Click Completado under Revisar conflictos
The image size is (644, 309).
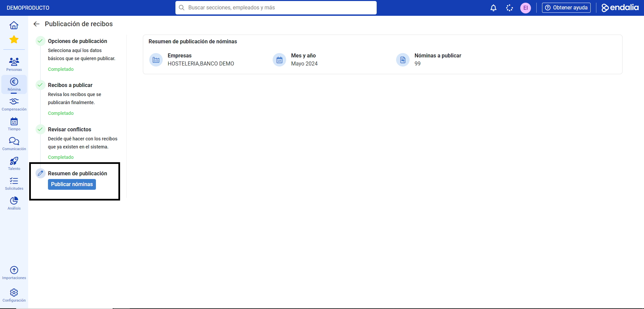(x=61, y=157)
